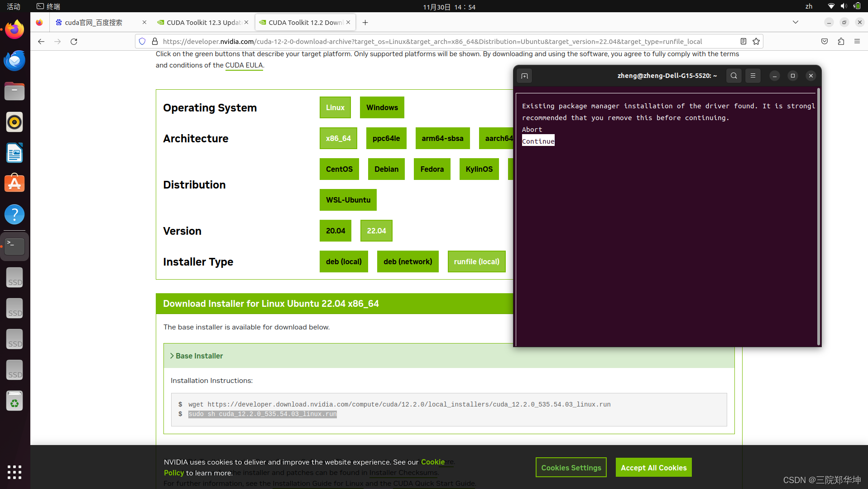Open the Firefox hamburger application menu
Viewport: 868px width, 489px height.
tap(857, 42)
